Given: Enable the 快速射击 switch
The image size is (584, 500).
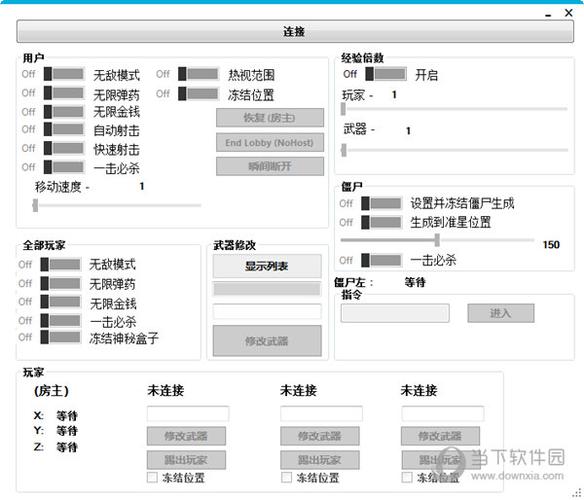Looking at the screenshot, I should coord(64,148).
